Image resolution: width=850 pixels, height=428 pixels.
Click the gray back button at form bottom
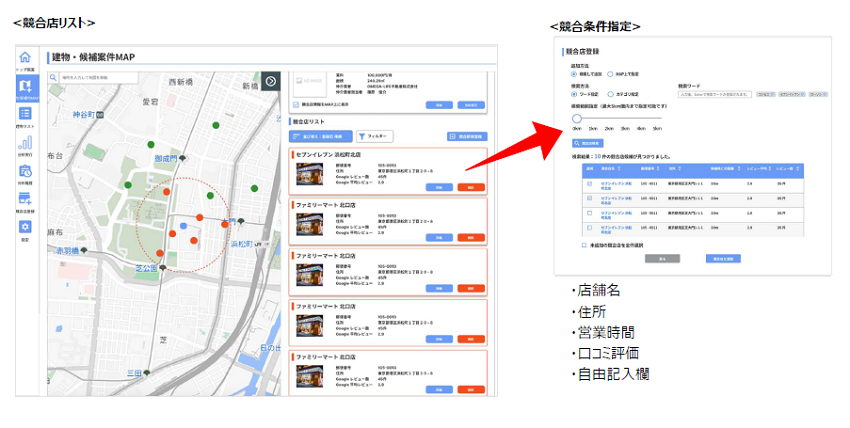pos(662,258)
